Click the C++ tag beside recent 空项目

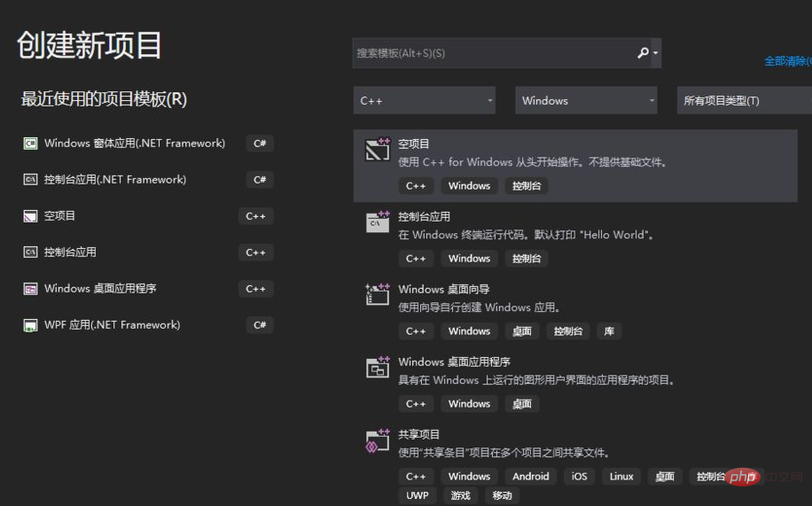(x=256, y=216)
